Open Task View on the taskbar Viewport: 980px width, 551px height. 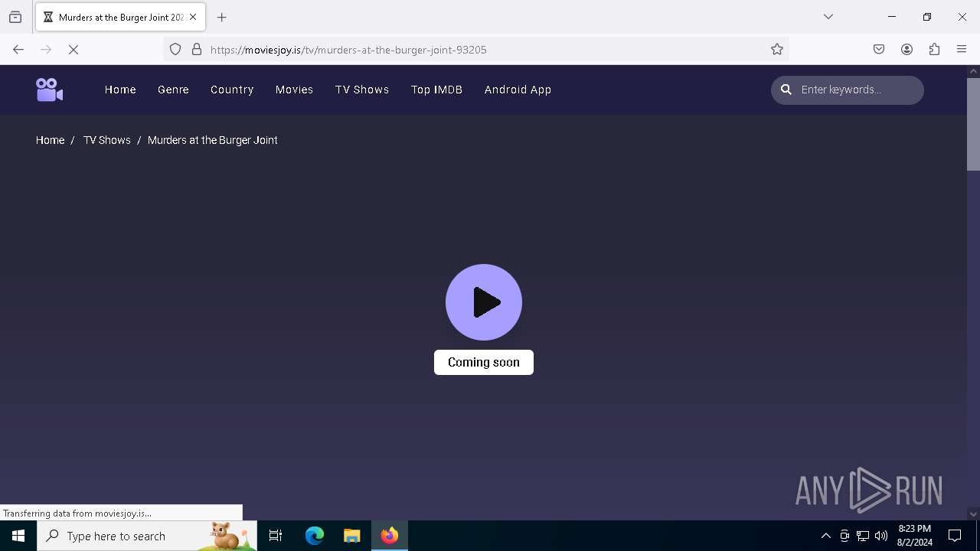[x=276, y=536]
